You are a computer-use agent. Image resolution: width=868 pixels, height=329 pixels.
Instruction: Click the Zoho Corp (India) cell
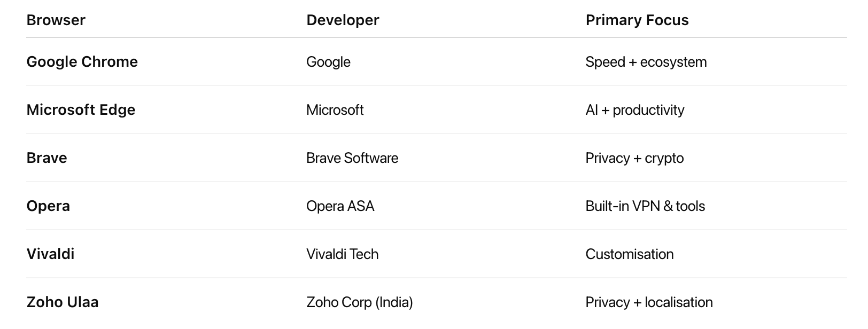359,302
